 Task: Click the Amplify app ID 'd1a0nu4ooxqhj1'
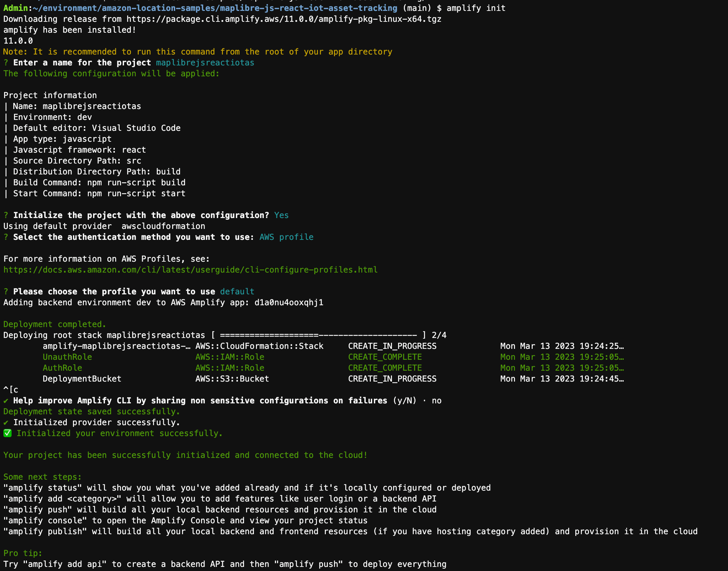pos(289,303)
